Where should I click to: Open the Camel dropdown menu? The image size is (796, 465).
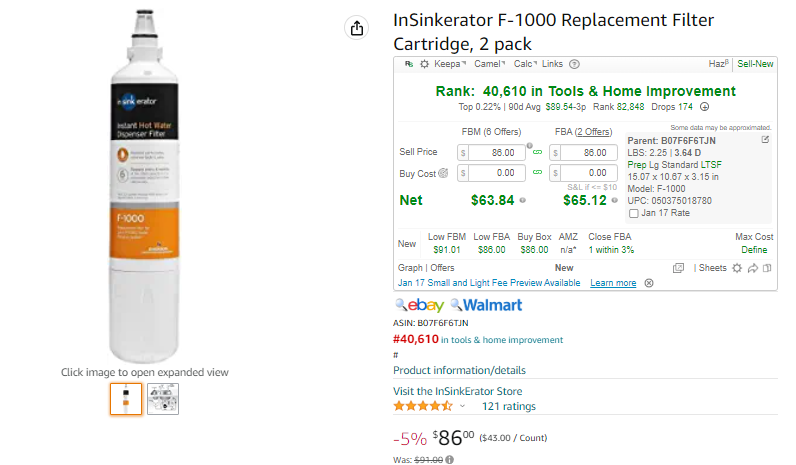coord(489,64)
